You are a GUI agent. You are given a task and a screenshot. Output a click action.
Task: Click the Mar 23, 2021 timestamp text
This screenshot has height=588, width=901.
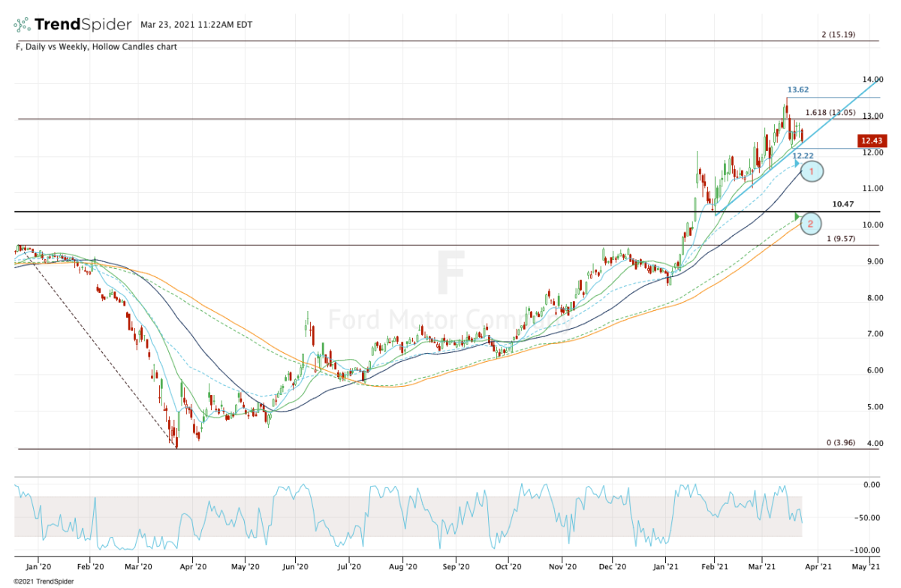click(197, 25)
